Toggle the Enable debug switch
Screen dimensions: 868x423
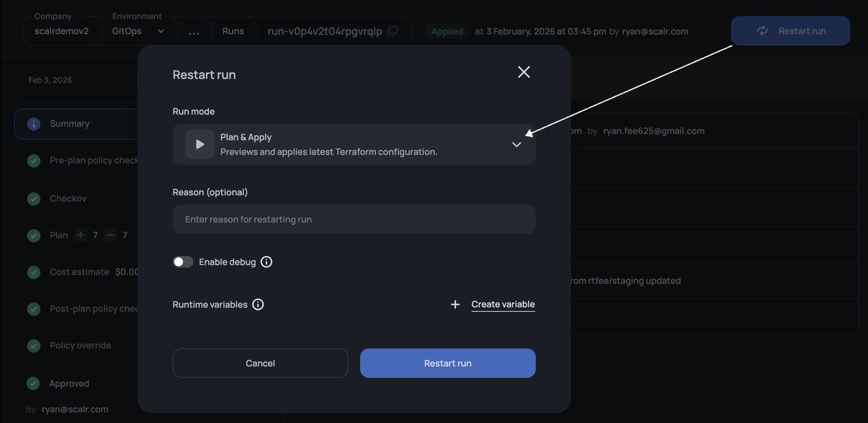[183, 262]
